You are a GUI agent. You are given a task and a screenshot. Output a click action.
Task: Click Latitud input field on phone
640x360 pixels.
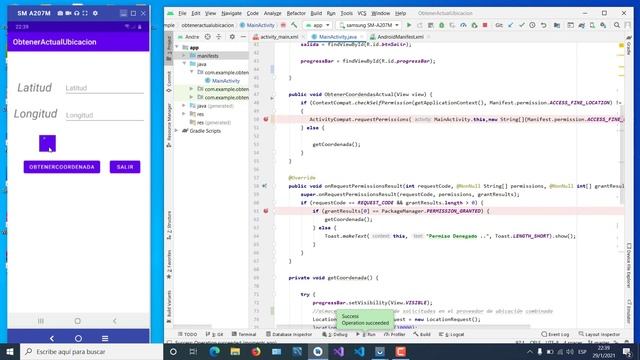104,88
